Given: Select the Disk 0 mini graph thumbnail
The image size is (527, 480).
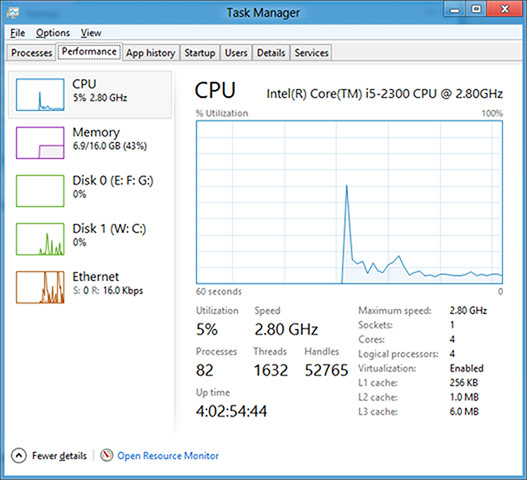Looking at the screenshot, I should [40, 191].
